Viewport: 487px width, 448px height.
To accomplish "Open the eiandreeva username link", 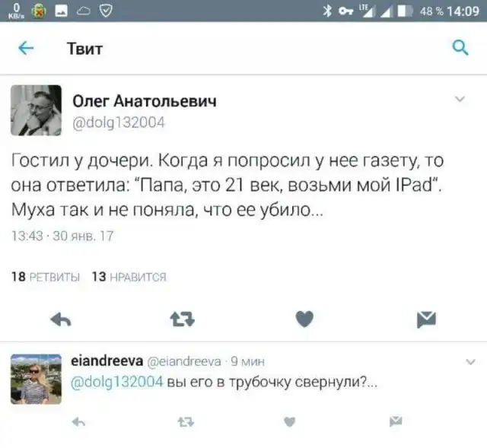I will coord(107,361).
